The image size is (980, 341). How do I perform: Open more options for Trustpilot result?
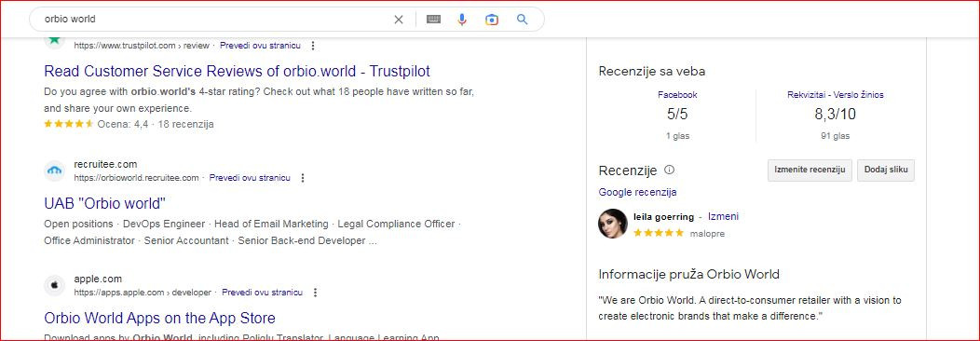(313, 46)
